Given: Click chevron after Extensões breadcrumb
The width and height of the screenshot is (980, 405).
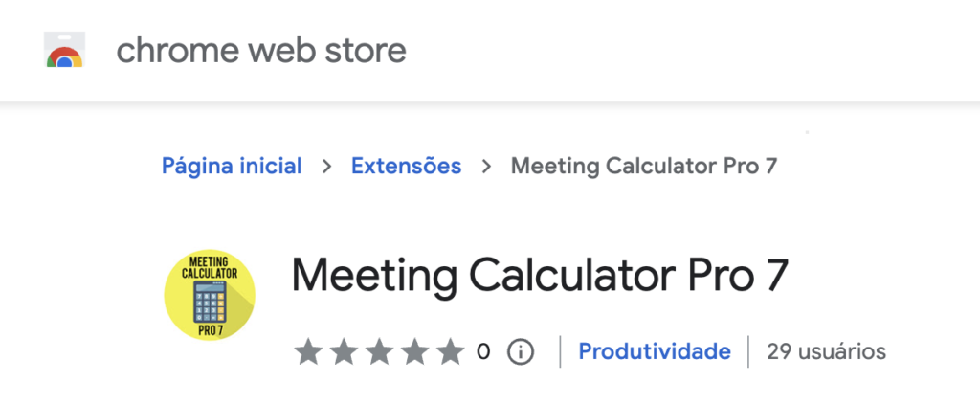Looking at the screenshot, I should [486, 167].
